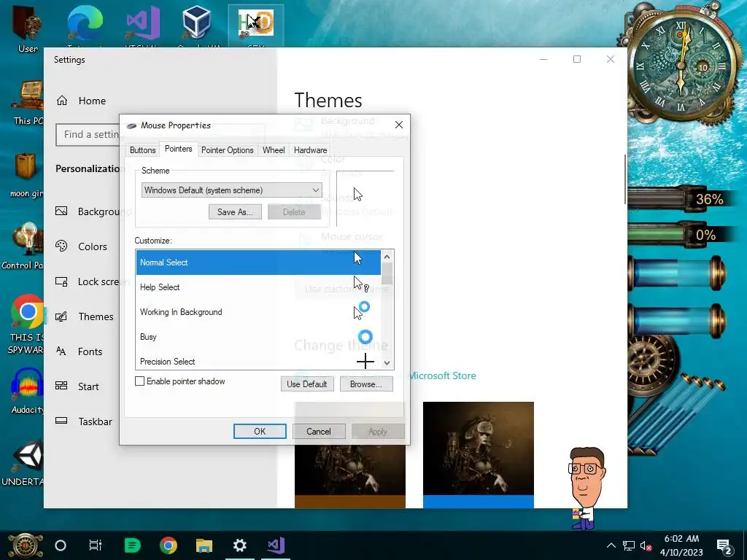Open Background section icon in Settings
The height and width of the screenshot is (560, 747).
(61, 211)
